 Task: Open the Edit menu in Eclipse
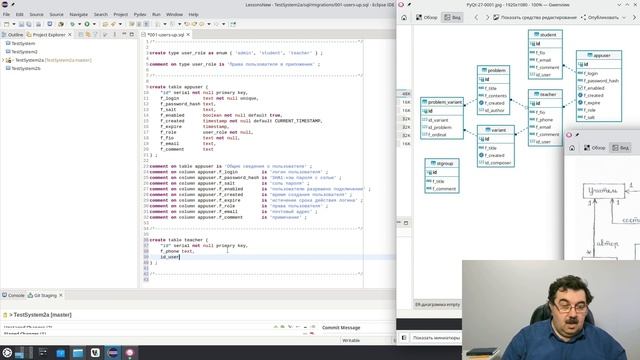coord(20,14)
